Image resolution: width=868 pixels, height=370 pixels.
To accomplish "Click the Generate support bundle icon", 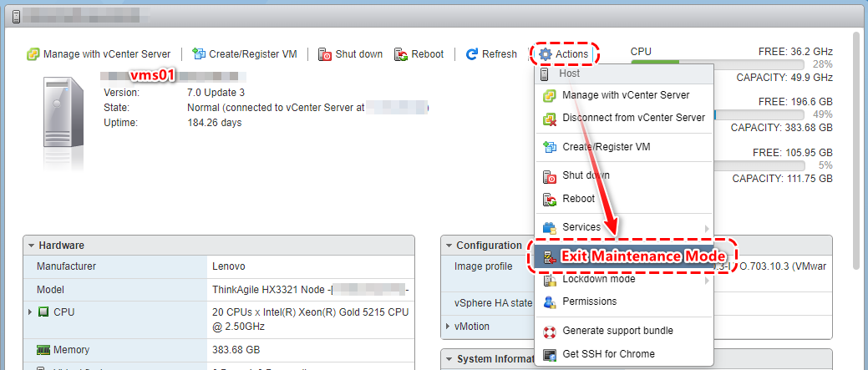I will tap(550, 331).
